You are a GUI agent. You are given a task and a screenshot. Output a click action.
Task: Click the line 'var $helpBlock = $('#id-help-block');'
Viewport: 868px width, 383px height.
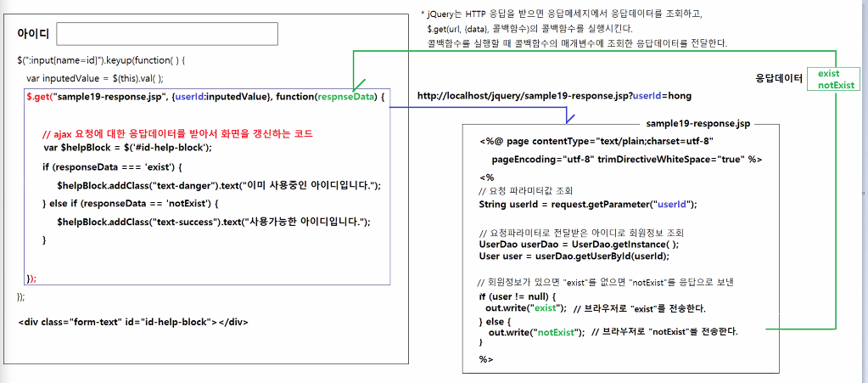coord(127,148)
